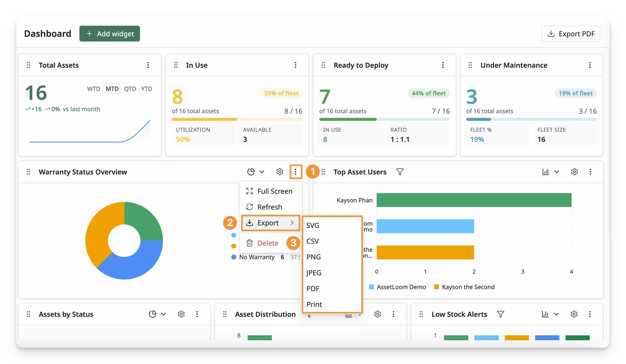This screenshot has height=364, width=626.
Task: Open Asset Distribution kebab menu
Action: pyautogui.click(x=393, y=314)
